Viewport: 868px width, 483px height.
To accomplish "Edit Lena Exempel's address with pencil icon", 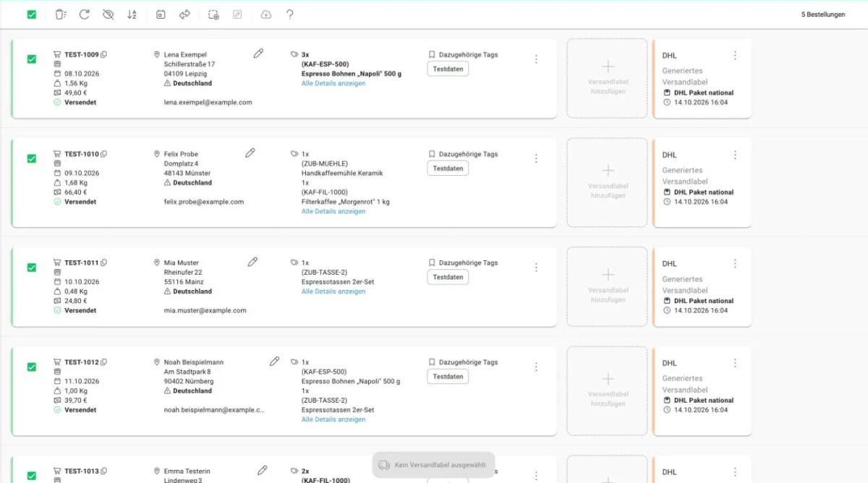I will 258,54.
